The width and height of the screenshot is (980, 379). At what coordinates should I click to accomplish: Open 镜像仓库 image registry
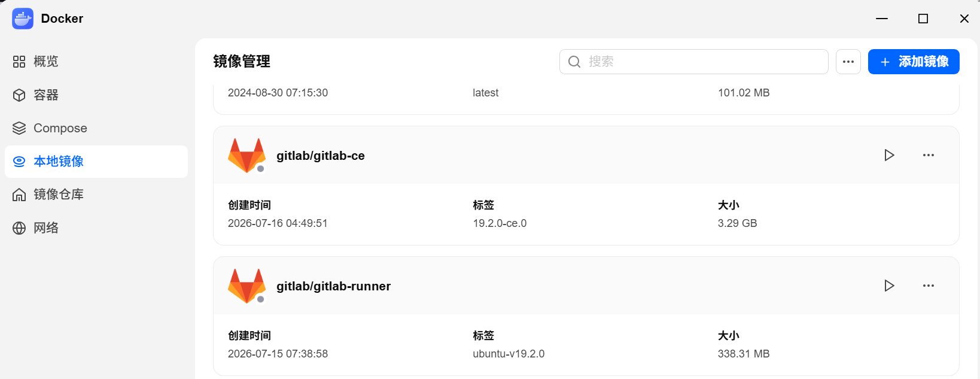96,195
